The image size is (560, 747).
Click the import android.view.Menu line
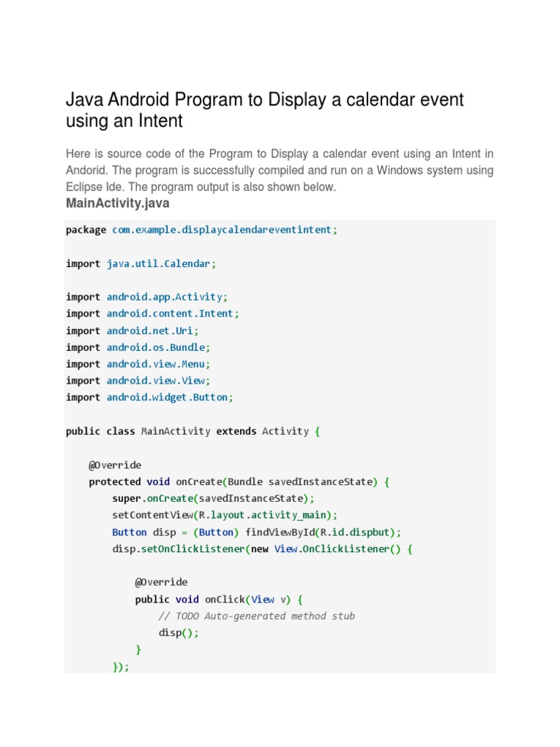[138, 364]
